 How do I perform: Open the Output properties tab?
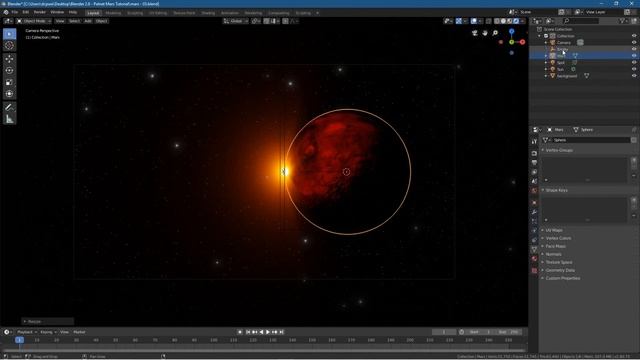click(534, 163)
